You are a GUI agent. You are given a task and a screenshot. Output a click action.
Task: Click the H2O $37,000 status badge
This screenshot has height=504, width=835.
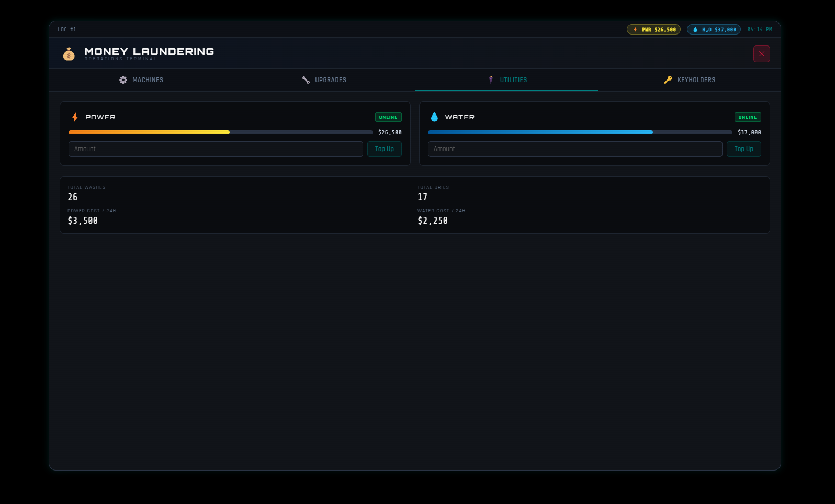[x=714, y=30]
